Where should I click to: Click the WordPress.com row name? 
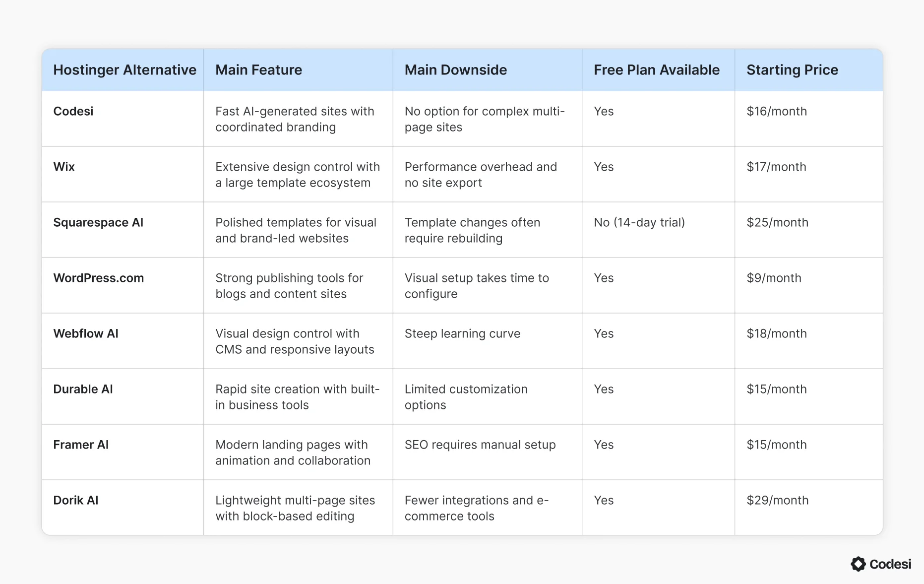[99, 278]
